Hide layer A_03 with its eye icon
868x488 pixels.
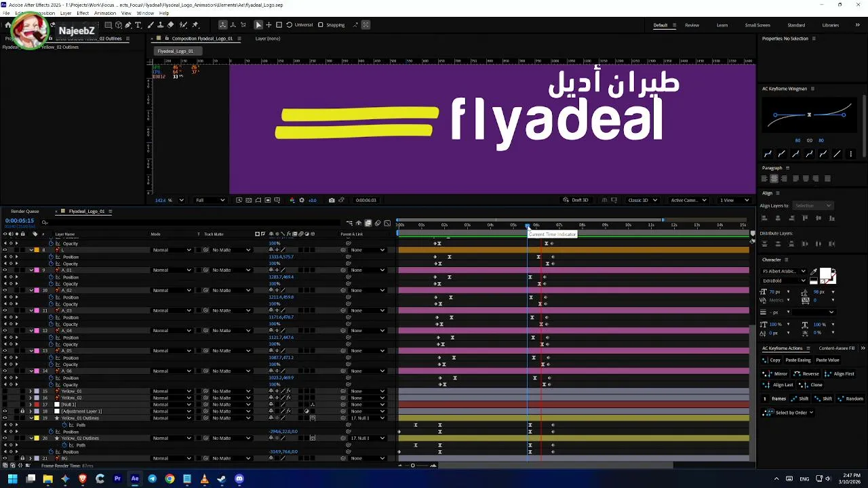pos(5,310)
